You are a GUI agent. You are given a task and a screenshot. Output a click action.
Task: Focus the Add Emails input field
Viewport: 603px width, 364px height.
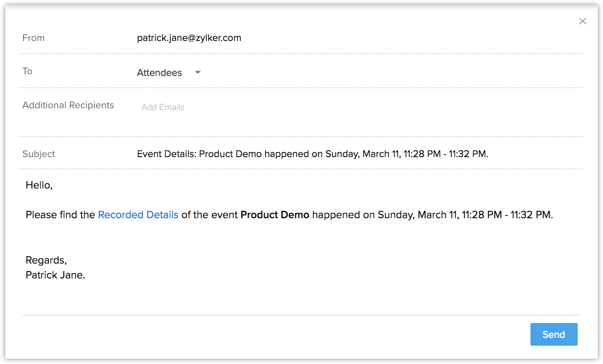(x=163, y=107)
